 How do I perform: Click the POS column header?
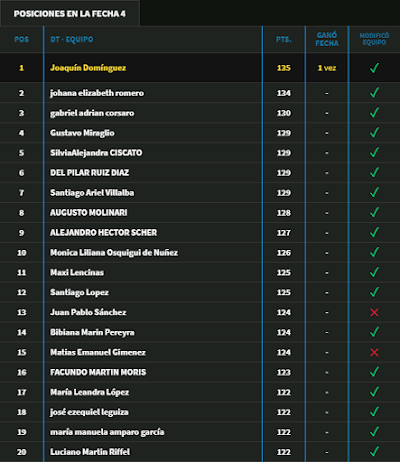tap(21, 39)
